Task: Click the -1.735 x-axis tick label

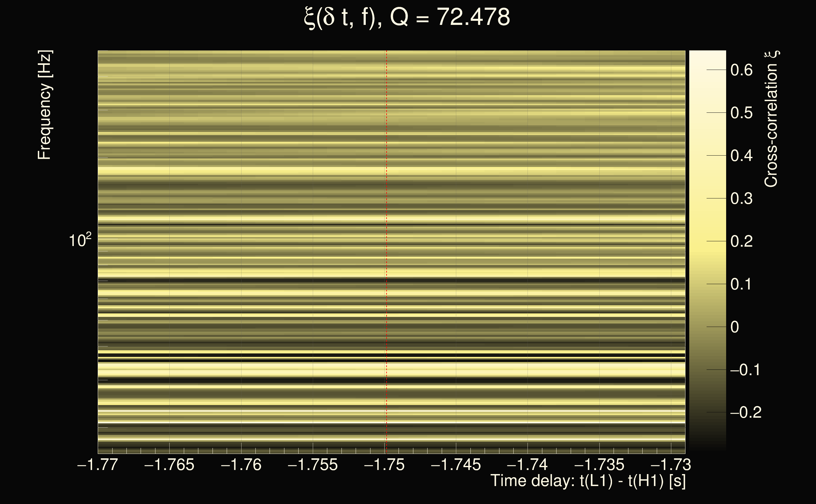Action: pyautogui.click(x=599, y=465)
